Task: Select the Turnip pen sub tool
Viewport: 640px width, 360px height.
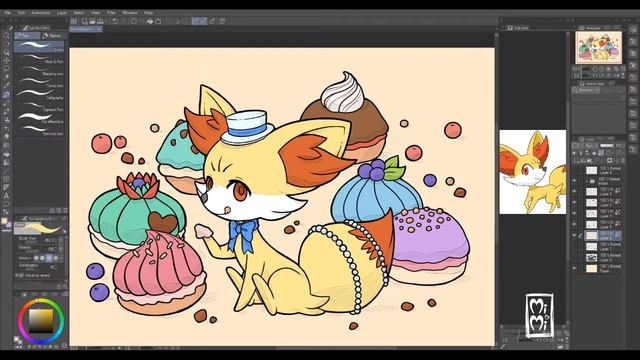Action: click(x=39, y=83)
